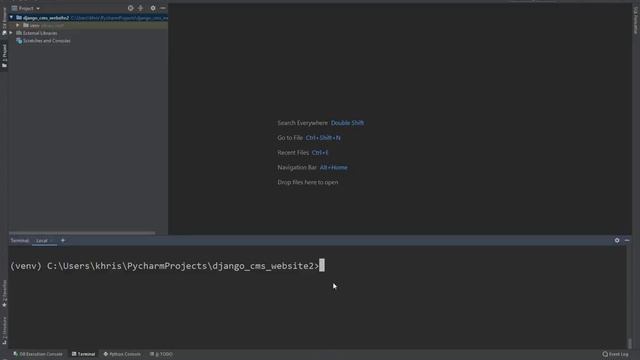The image size is (640, 360).
Task: Open the Favorites side tab
Action: click(4, 294)
